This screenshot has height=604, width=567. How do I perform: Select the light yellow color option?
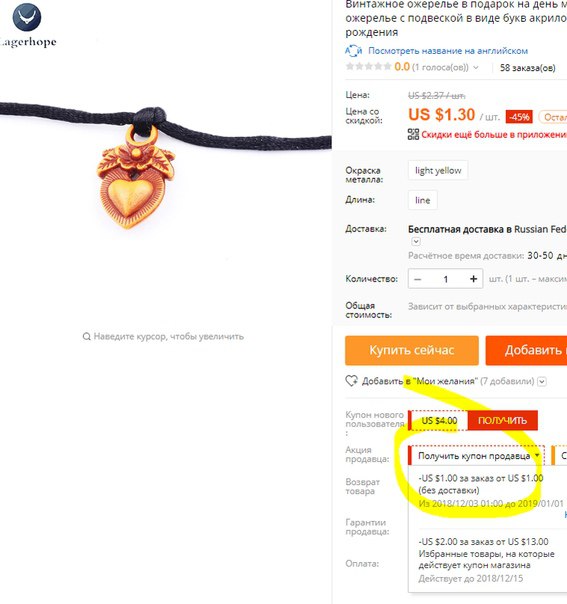[438, 170]
